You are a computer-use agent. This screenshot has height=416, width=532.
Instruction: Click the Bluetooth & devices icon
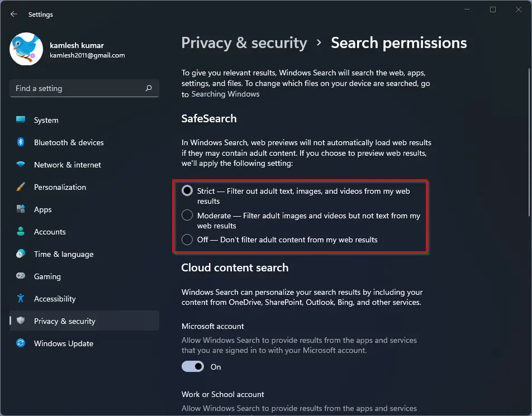point(21,142)
